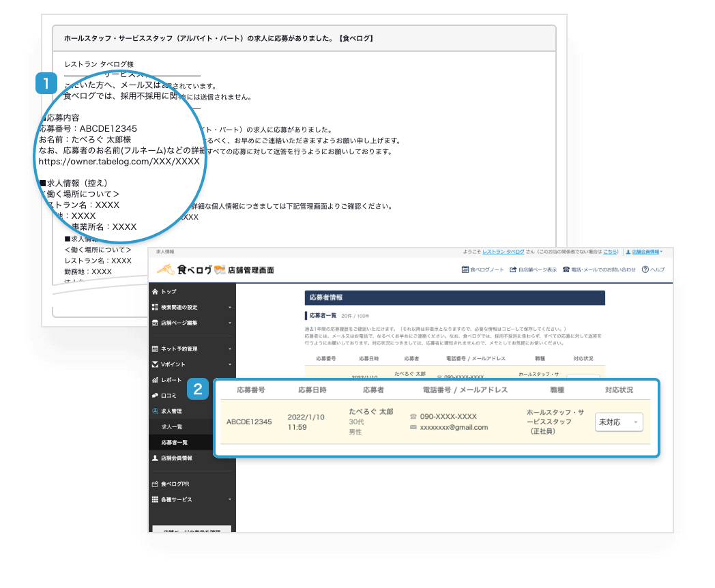Open 口コミ via its speech bubble icon
The image size is (715, 588).
155,395
